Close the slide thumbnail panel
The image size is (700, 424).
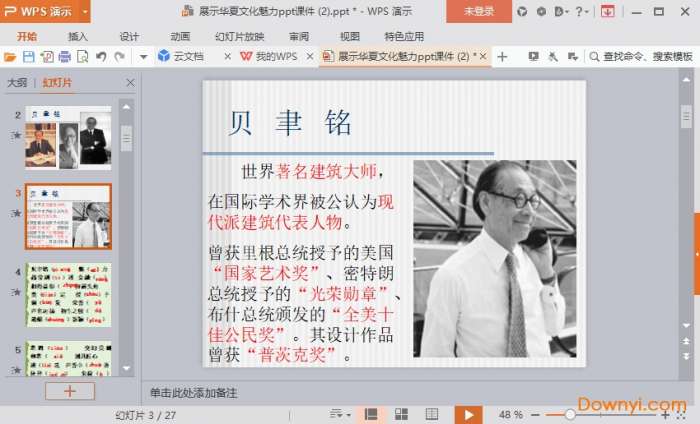click(130, 83)
